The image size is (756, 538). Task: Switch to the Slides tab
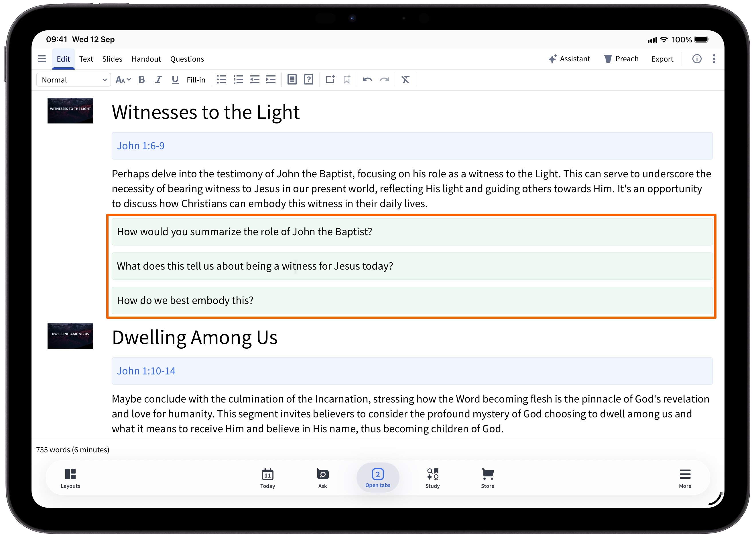click(x=112, y=59)
